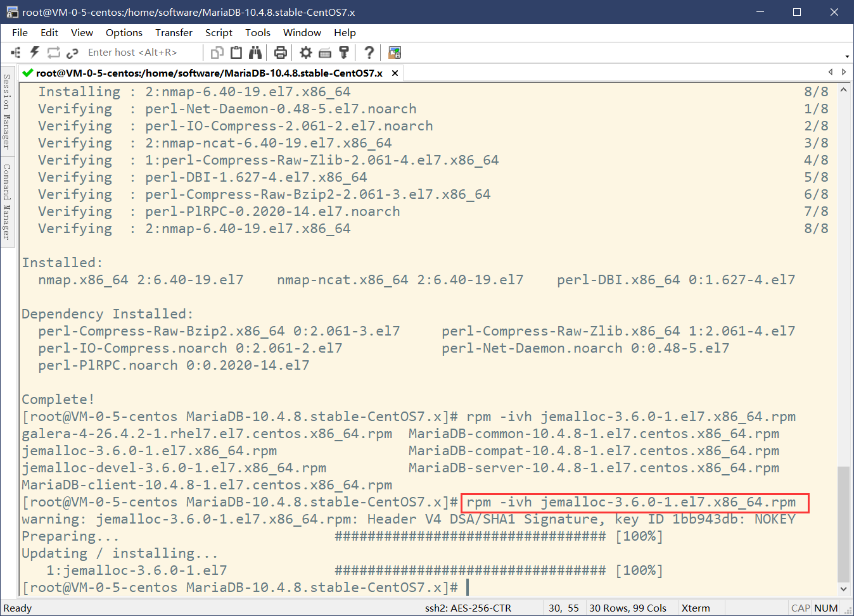Click the "Dependency Installed:" heading
The height and width of the screenshot is (616, 854).
point(108,314)
